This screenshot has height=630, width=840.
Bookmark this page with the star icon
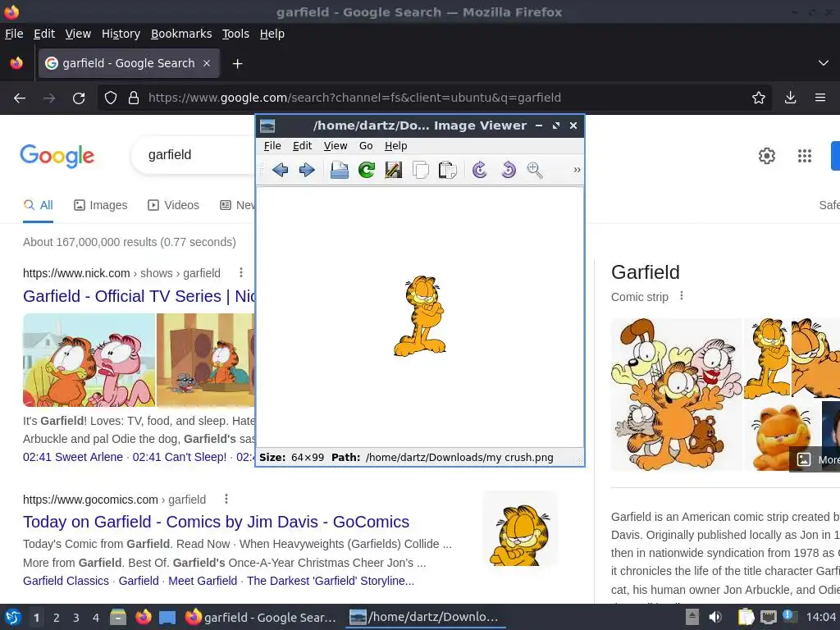[759, 98]
